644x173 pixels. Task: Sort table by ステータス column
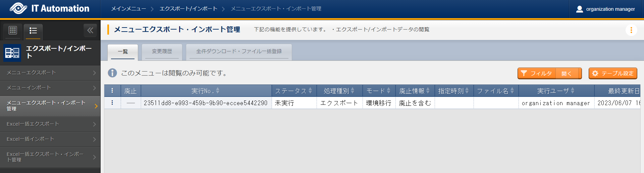coord(293,91)
